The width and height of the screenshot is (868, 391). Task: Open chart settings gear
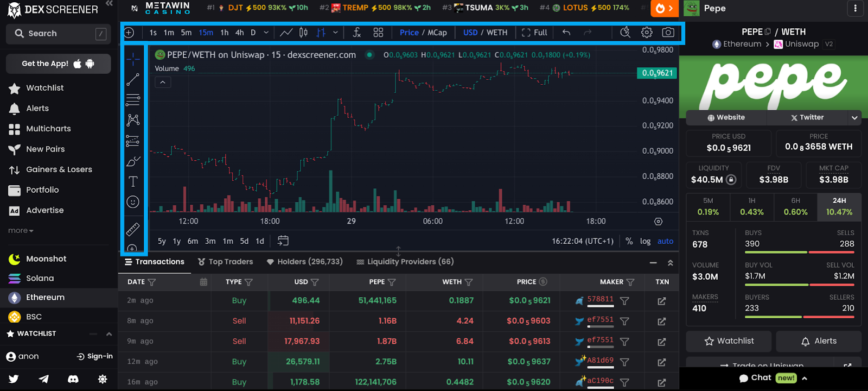pyautogui.click(x=647, y=33)
